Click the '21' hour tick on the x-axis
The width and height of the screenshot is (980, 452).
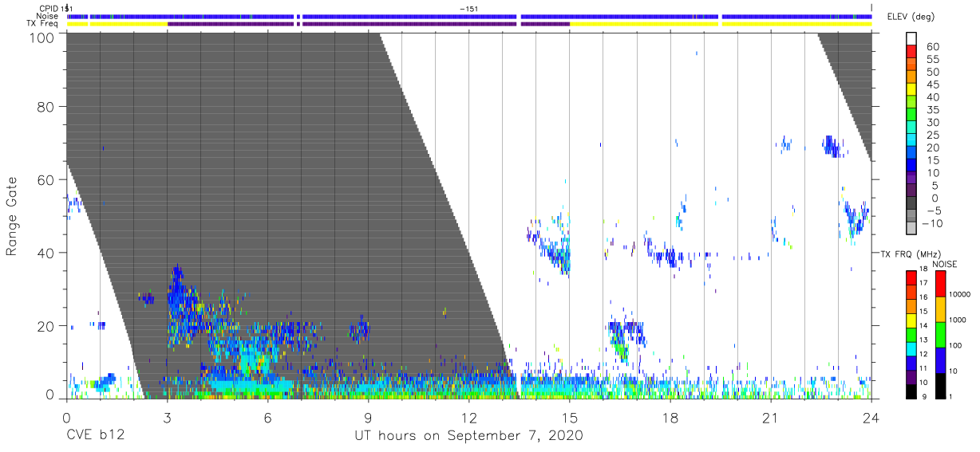tap(771, 416)
